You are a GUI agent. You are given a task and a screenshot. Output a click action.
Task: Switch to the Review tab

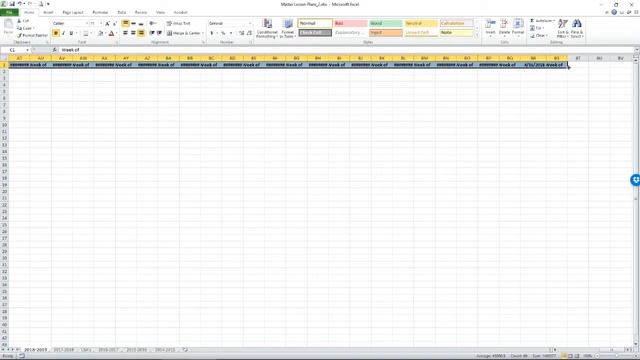tap(141, 12)
